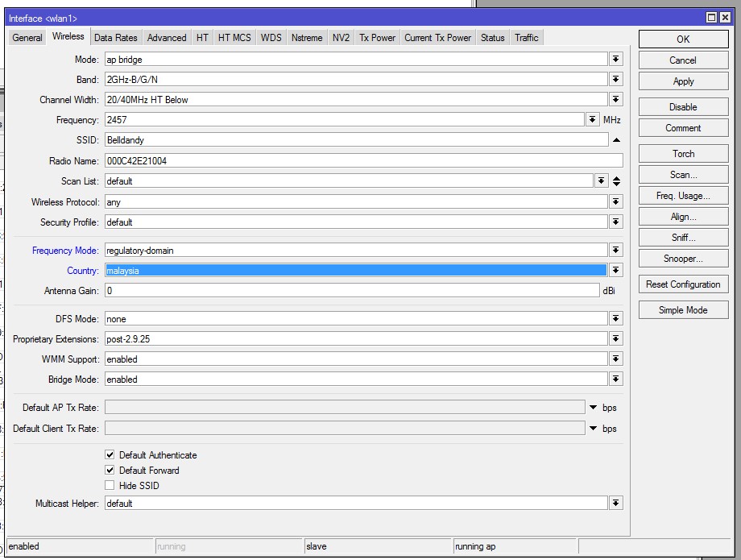741x560 pixels.
Task: Enable the Hide SSID checkbox
Action: (x=110, y=486)
